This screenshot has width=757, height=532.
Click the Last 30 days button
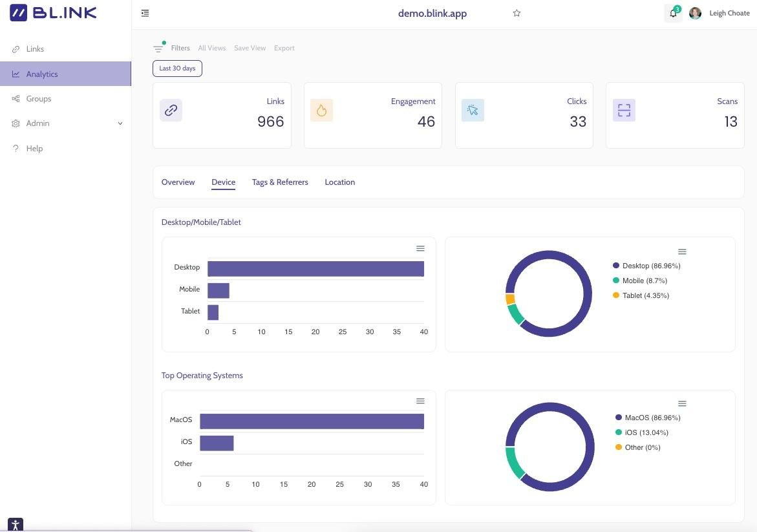[x=177, y=69]
